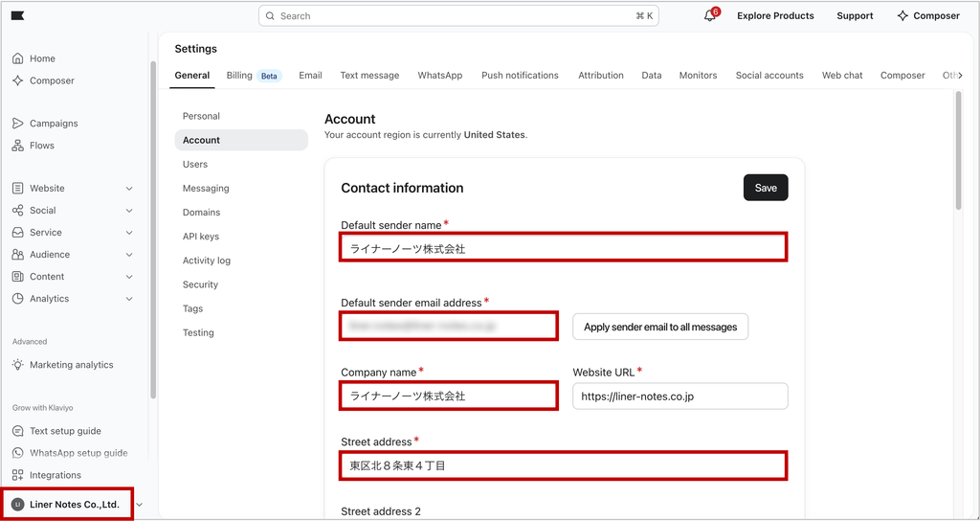Click the Website sidebar icon
The image size is (980, 521).
[x=18, y=189]
